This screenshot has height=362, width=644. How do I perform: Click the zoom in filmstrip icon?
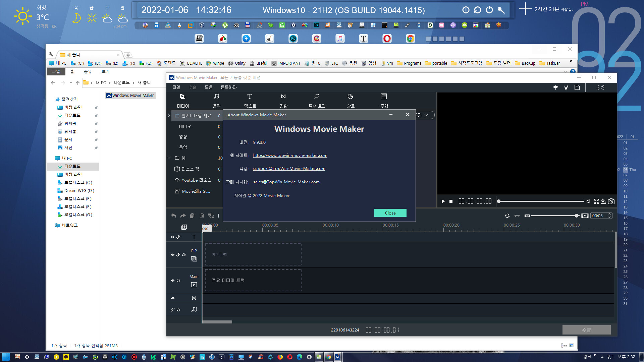585,216
